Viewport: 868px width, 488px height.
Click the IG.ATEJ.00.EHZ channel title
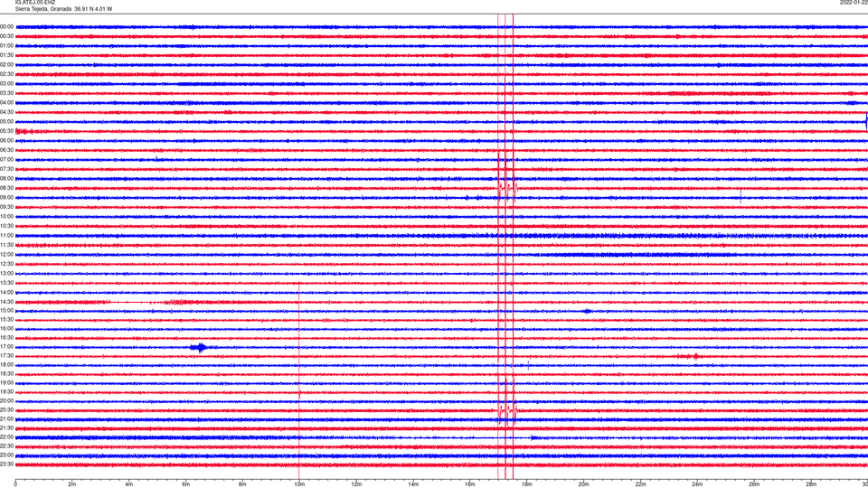click(x=35, y=3)
